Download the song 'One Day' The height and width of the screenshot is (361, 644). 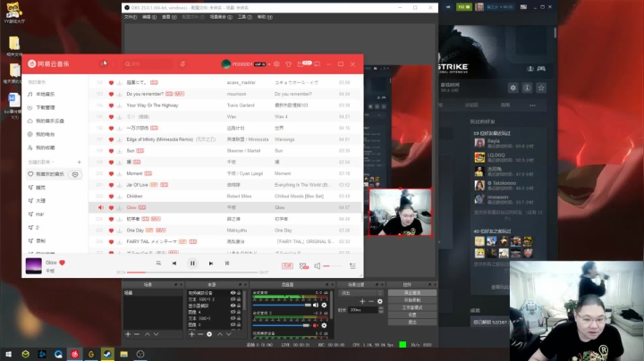coord(119,231)
